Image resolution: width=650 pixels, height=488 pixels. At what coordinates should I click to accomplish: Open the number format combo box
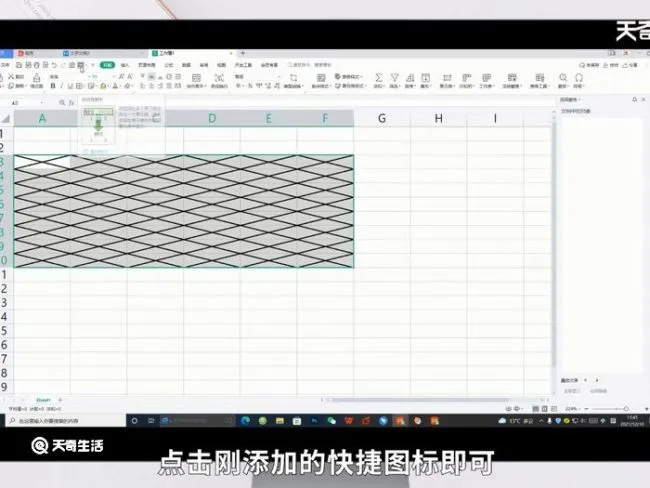click(x=257, y=77)
